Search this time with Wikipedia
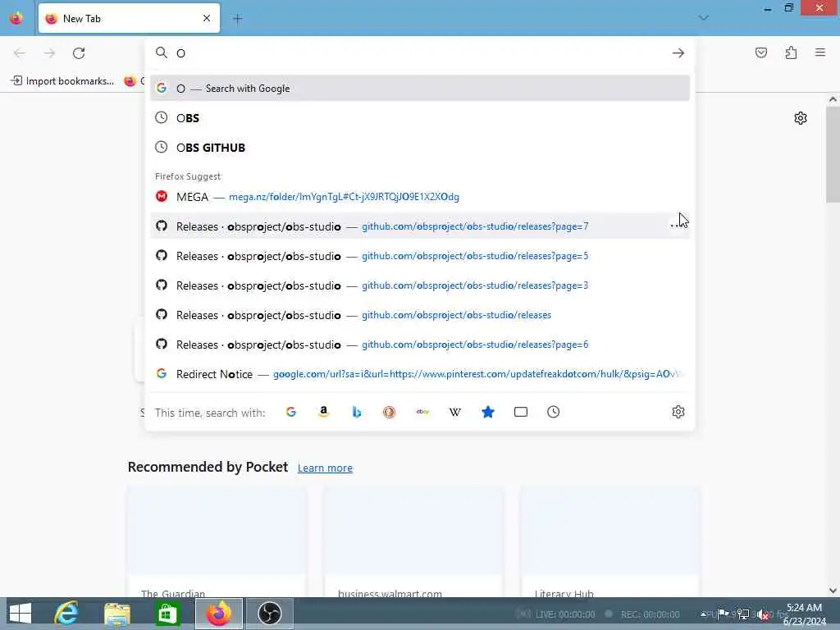The height and width of the screenshot is (630, 840). tap(454, 412)
